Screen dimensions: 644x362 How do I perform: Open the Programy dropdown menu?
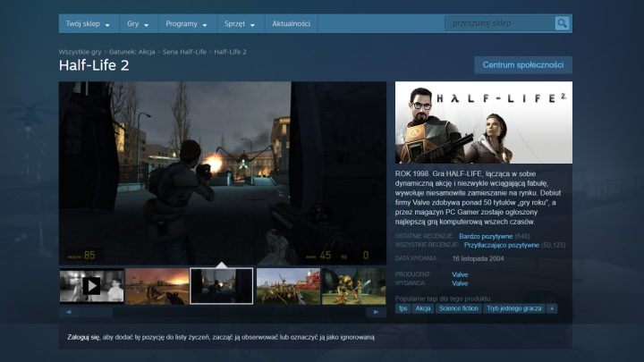click(187, 24)
